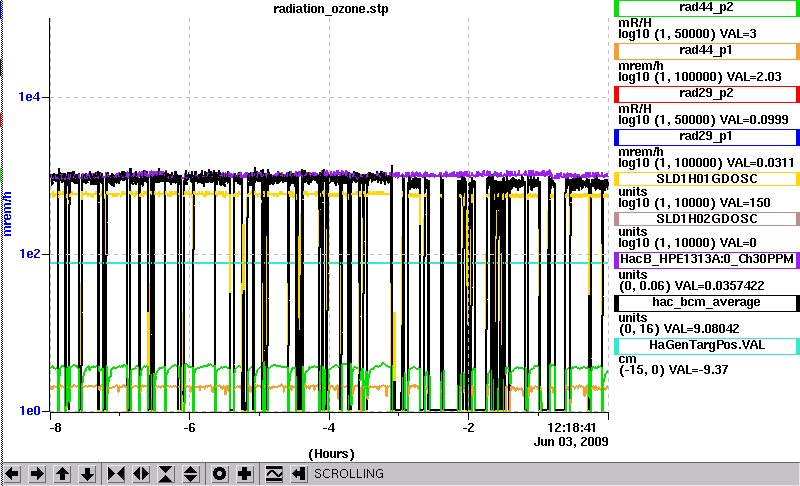Image resolution: width=800 pixels, height=486 pixels.
Task: Click the -6 hours x-axis tick label
Action: coord(189,427)
